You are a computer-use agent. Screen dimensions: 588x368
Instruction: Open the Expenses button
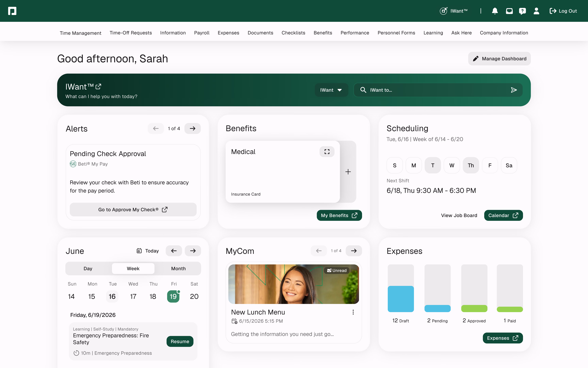503,338
